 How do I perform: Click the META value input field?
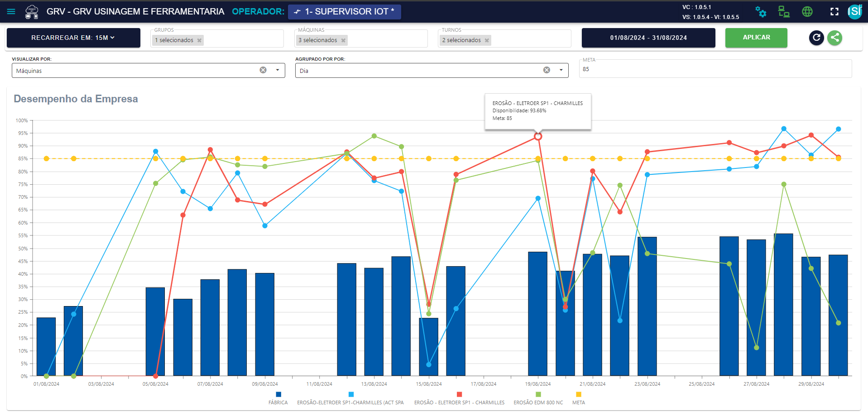tap(715, 69)
